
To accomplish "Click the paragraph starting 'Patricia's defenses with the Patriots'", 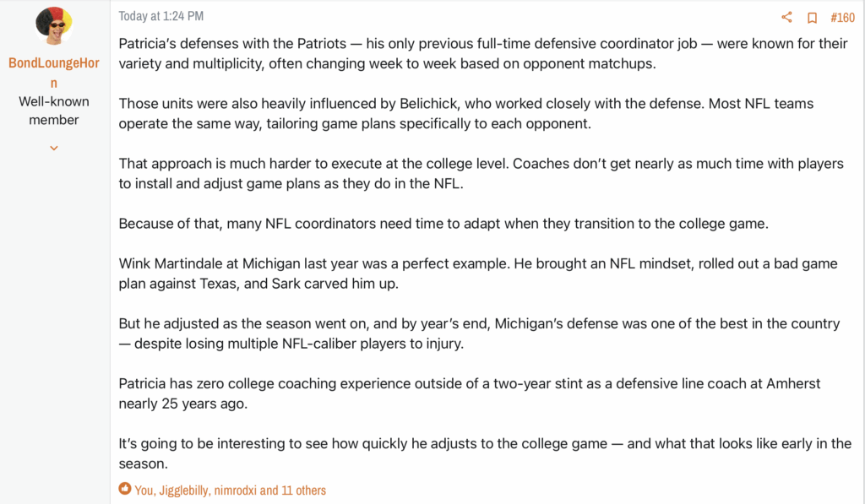I will (482, 53).
